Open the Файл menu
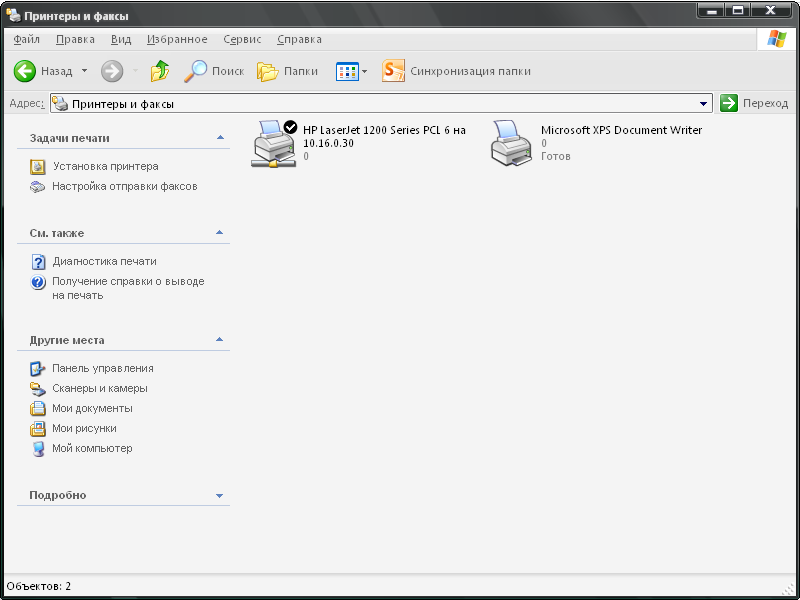This screenshot has height=600, width=800. pyautogui.click(x=27, y=39)
